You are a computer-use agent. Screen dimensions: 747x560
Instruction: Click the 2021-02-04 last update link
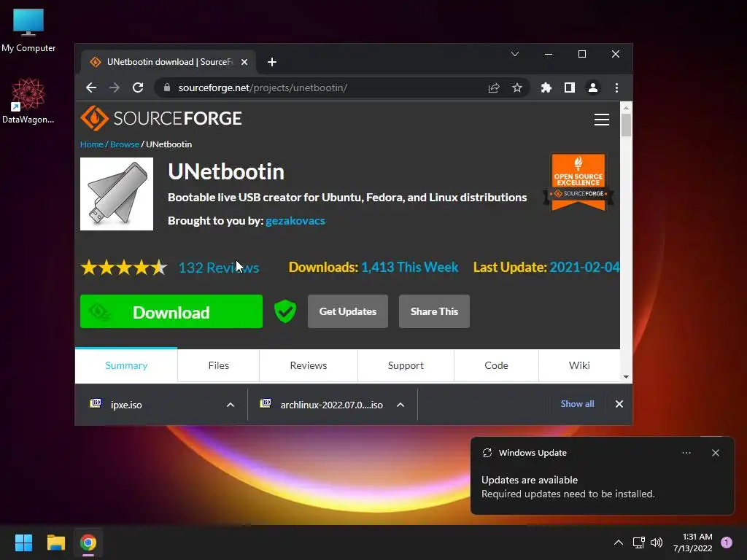coord(584,267)
